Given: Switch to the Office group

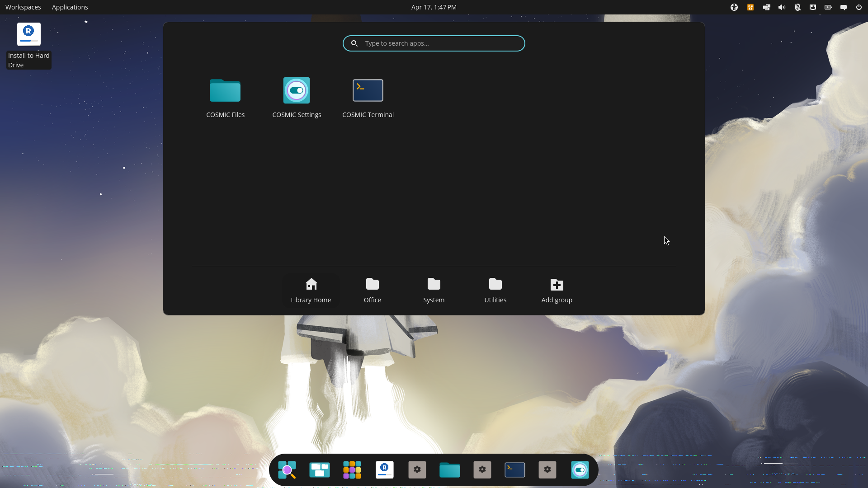Looking at the screenshot, I should coord(373,291).
